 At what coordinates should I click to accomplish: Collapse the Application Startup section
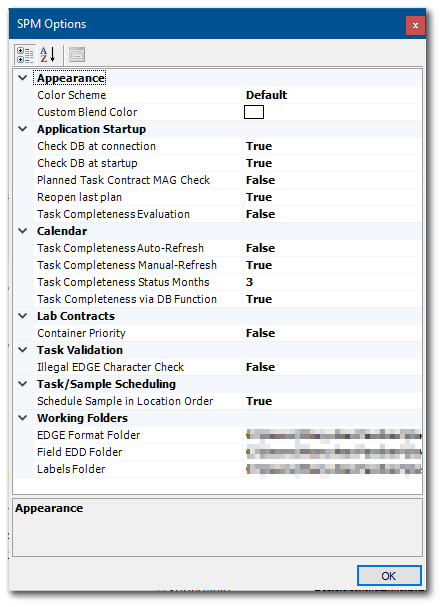click(23, 129)
